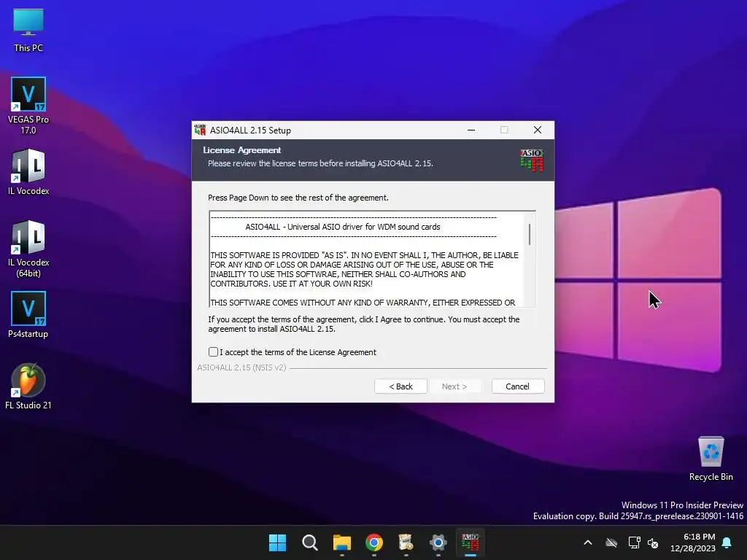Screen dimensions: 747x560
Task: Click the license text scrollbar thumb
Action: pyautogui.click(x=530, y=234)
